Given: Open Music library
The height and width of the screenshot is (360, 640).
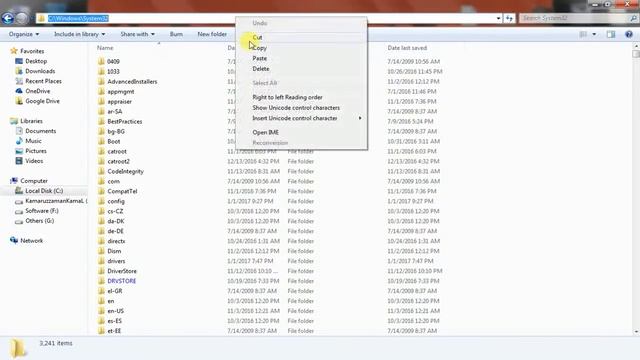Looking at the screenshot, I should [x=33, y=141].
